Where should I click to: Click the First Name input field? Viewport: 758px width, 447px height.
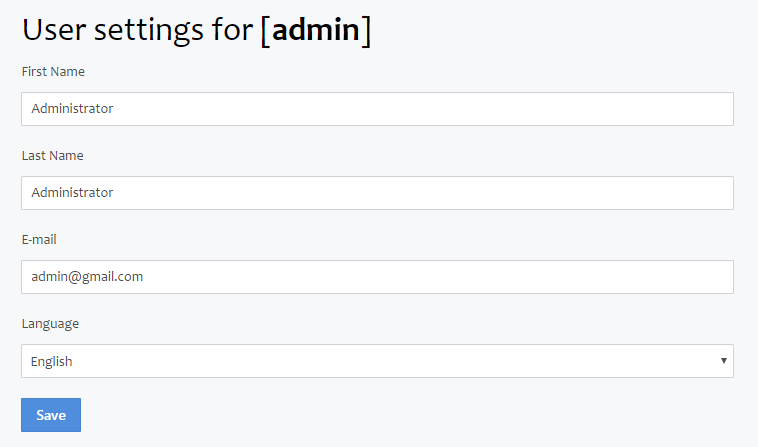pyautogui.click(x=377, y=109)
